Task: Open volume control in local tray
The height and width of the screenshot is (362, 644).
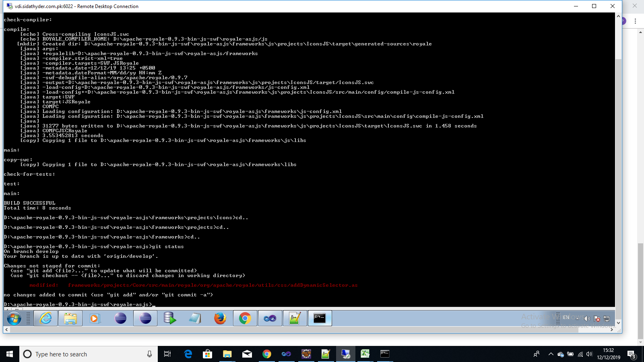Action: (590, 354)
